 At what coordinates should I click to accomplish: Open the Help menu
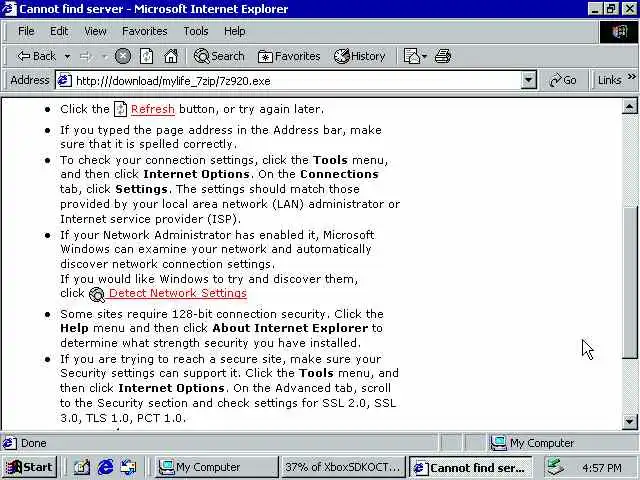tap(234, 31)
